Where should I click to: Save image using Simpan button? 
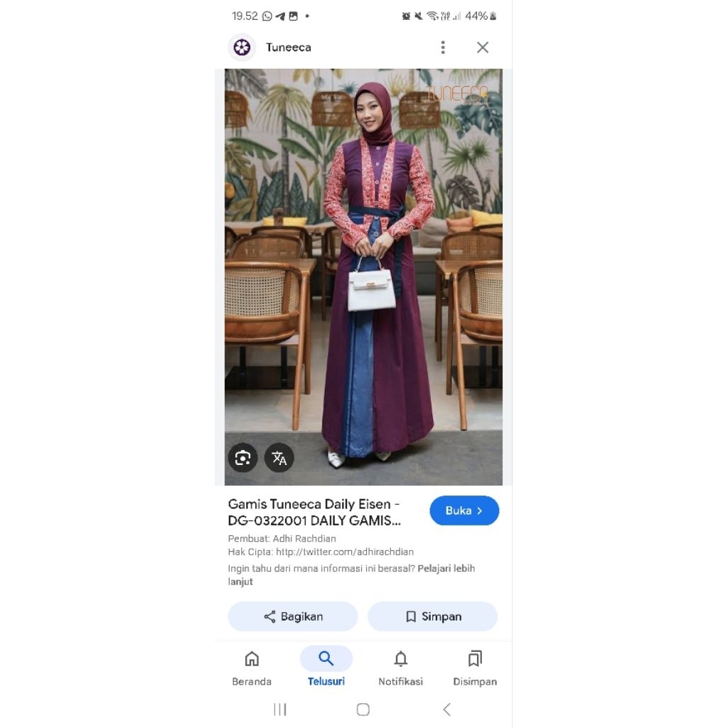point(433,616)
